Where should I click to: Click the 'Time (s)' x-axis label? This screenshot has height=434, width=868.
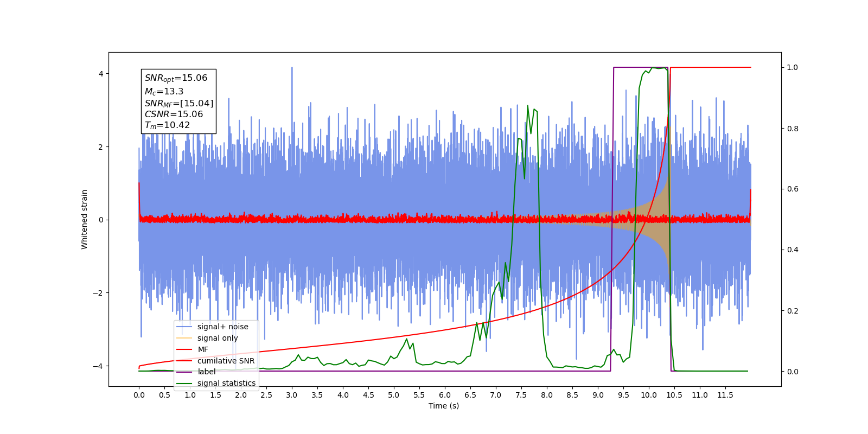pyautogui.click(x=444, y=406)
